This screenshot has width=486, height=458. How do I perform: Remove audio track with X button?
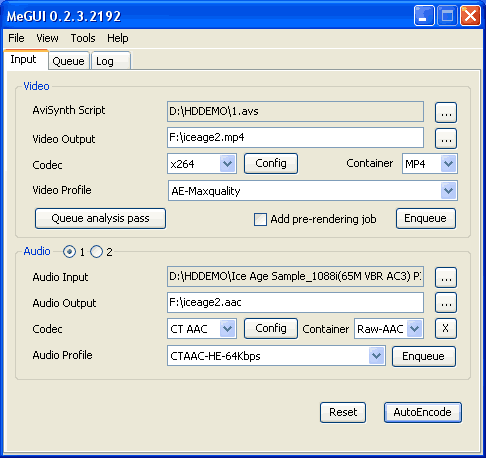pyautogui.click(x=446, y=329)
